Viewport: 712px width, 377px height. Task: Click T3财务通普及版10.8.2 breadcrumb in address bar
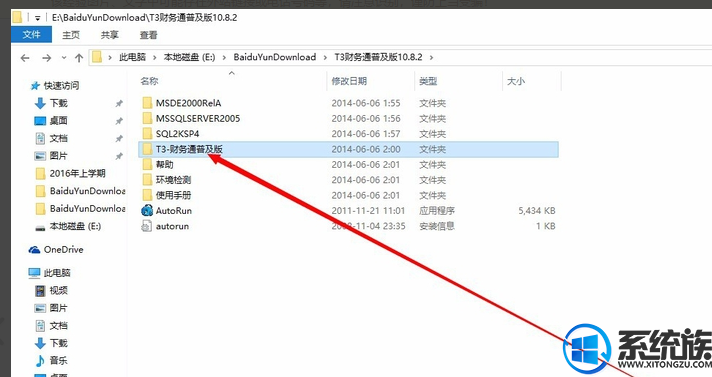[378, 57]
